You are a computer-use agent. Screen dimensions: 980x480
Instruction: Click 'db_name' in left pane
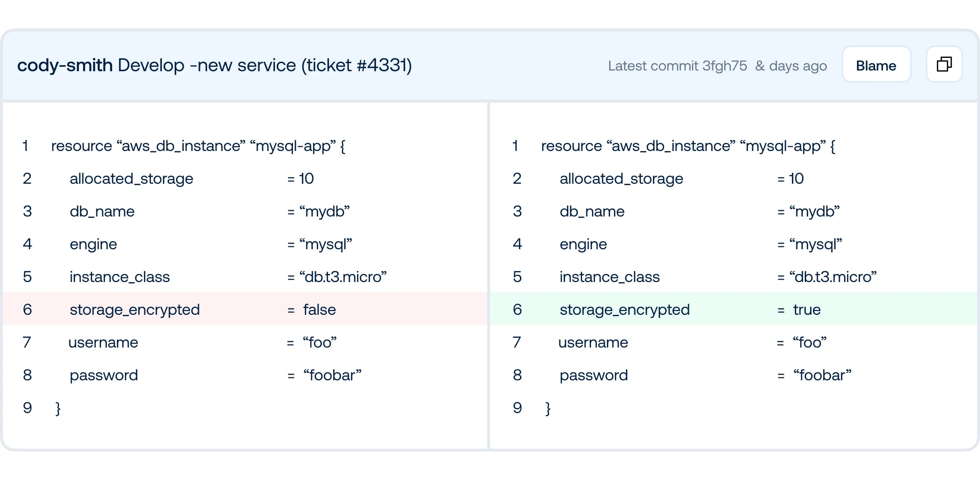[x=102, y=211]
